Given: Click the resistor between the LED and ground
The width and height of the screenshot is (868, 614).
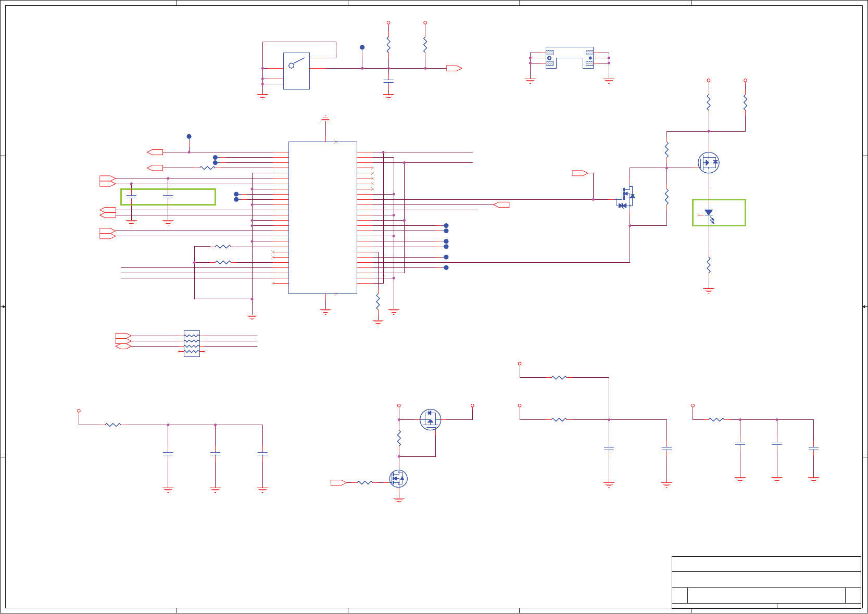Looking at the screenshot, I should [x=709, y=265].
